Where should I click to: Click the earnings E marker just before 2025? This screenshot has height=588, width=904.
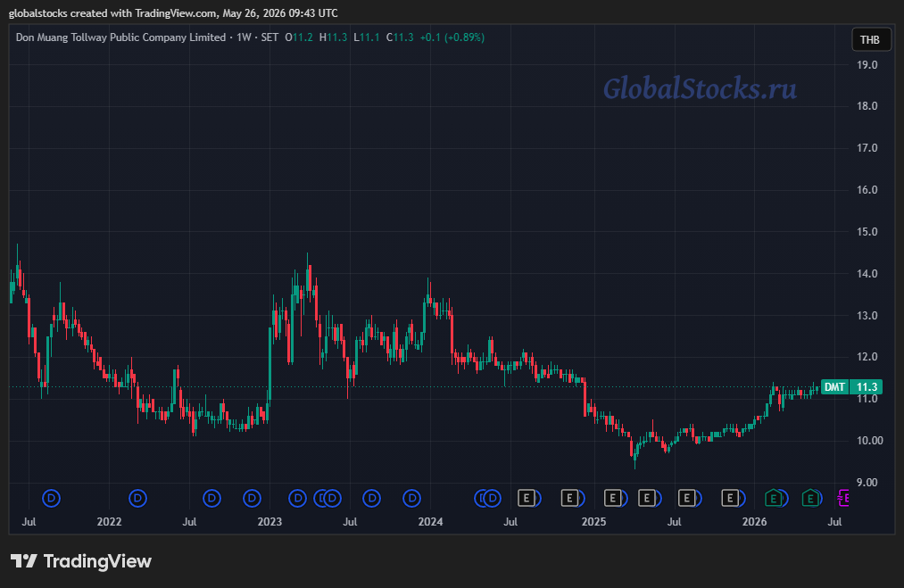569,498
